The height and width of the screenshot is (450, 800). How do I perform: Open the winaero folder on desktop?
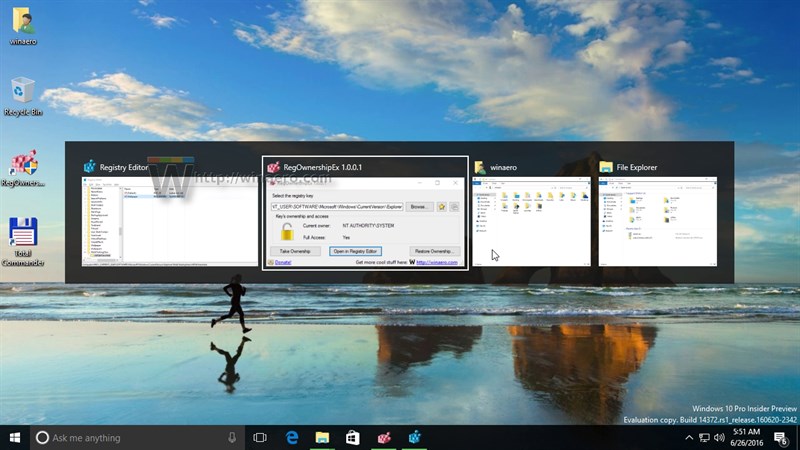[23, 24]
